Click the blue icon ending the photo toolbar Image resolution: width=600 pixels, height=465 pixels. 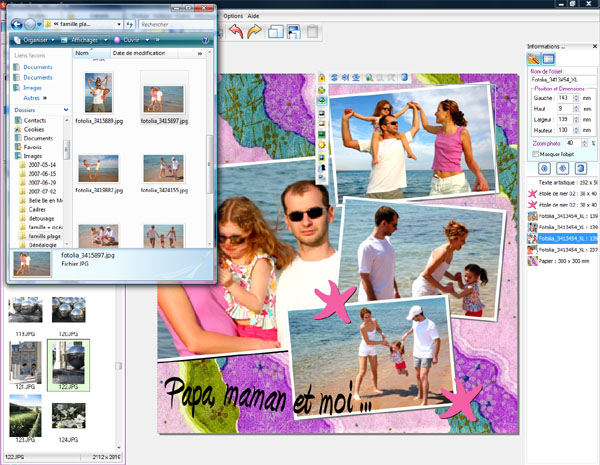tap(404, 78)
